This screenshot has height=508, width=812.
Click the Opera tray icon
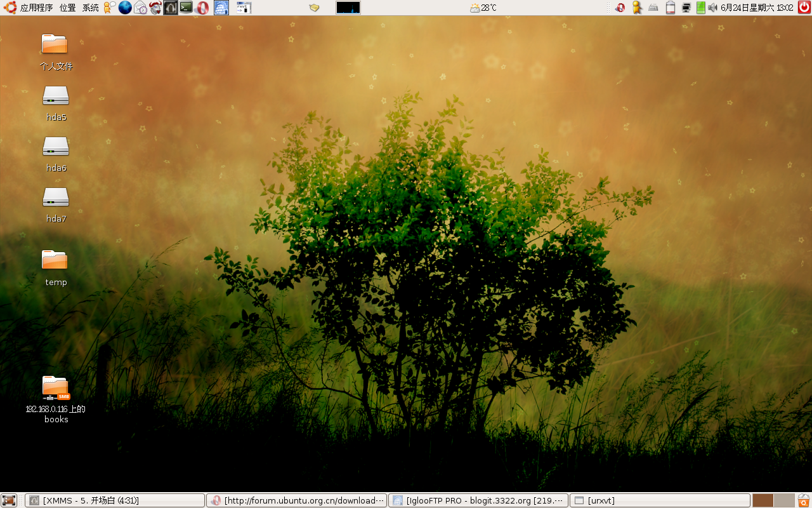tap(620, 8)
